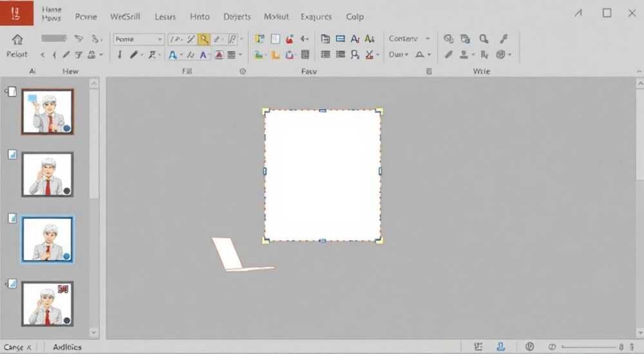Open the Pome font combo box
644x354 pixels.
138,39
